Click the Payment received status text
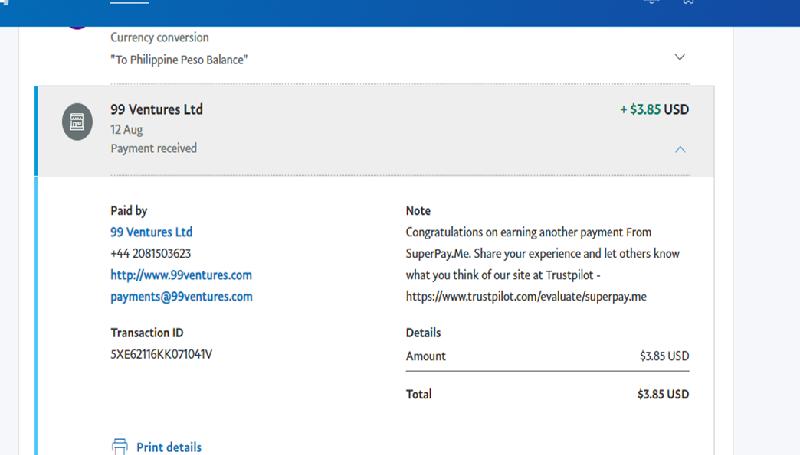Image resolution: width=800 pixels, height=455 pixels. [x=154, y=148]
